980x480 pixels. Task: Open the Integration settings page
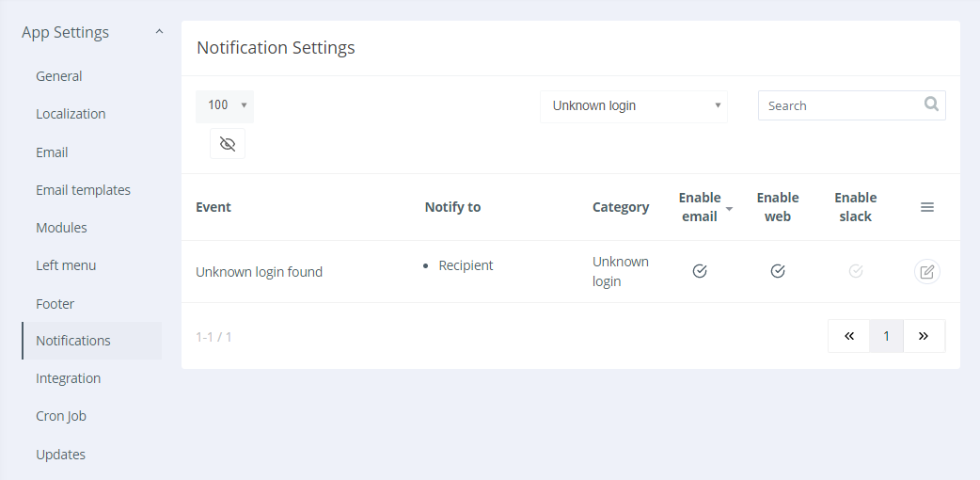tap(68, 378)
